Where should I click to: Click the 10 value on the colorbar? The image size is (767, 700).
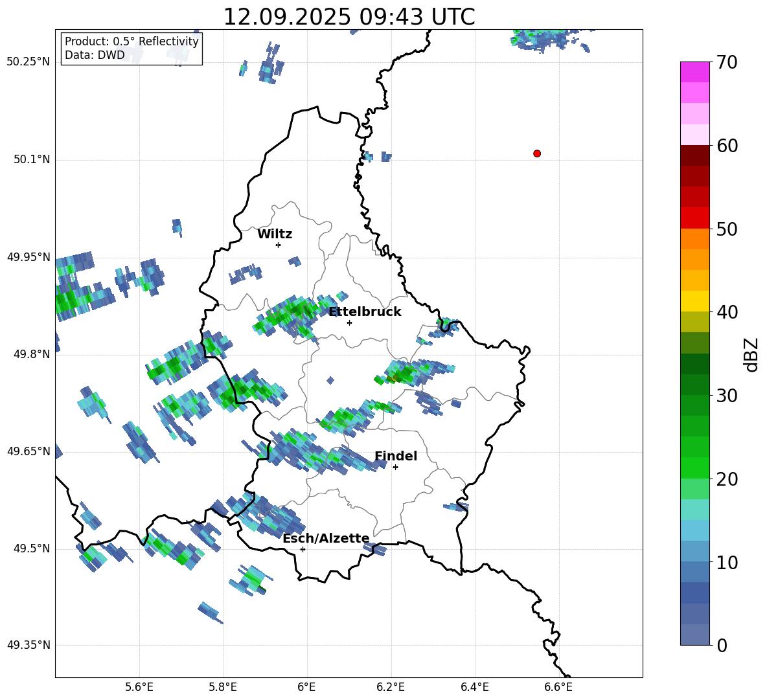click(x=727, y=562)
